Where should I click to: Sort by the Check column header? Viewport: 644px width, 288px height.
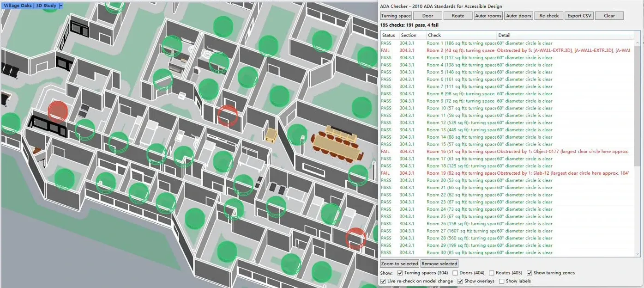(462, 35)
